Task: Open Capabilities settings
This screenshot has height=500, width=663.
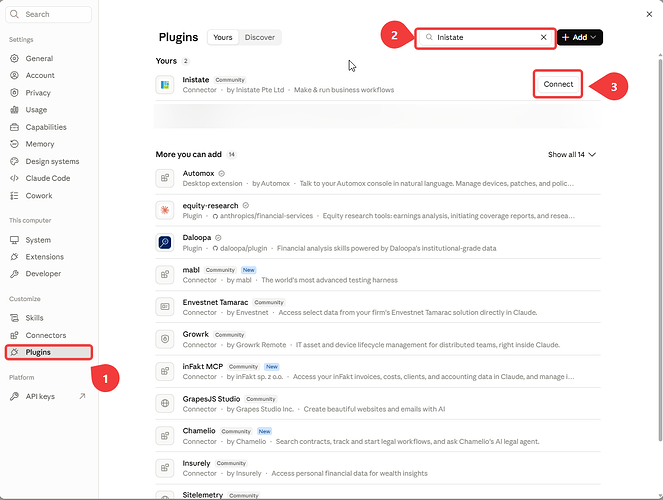Action: (x=48, y=127)
